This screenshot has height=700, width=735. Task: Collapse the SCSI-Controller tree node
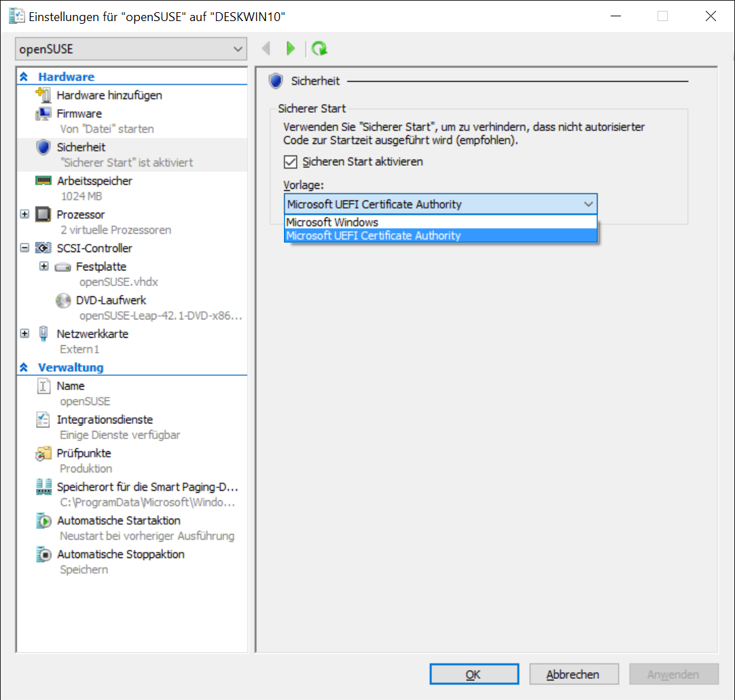[x=25, y=248]
